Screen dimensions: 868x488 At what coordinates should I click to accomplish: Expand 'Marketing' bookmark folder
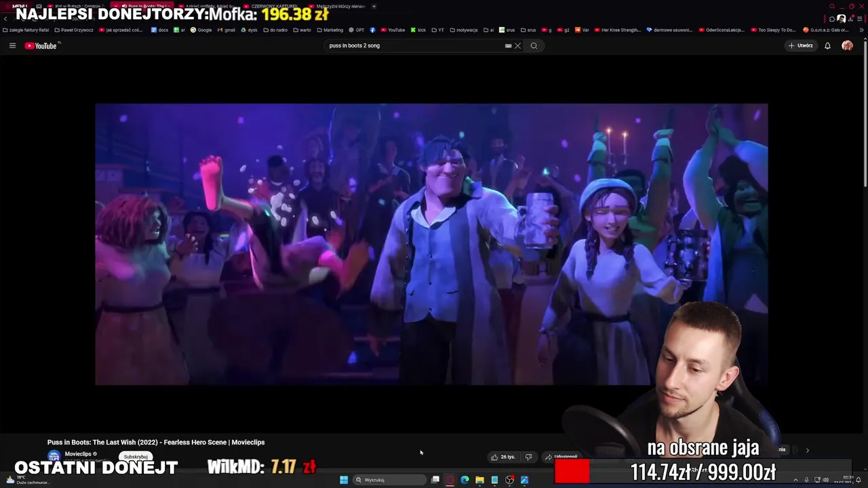point(330,30)
